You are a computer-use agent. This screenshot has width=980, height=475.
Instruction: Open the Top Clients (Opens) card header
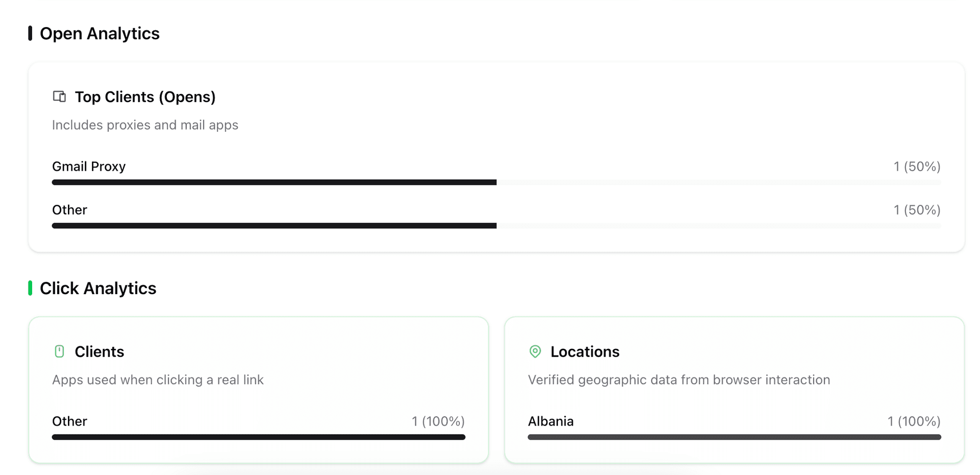tap(145, 97)
